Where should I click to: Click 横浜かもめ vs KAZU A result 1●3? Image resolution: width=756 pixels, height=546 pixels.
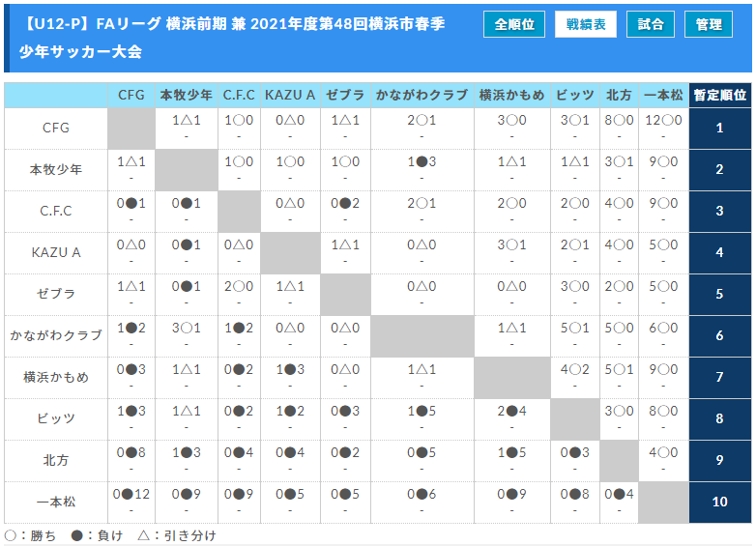(x=290, y=369)
